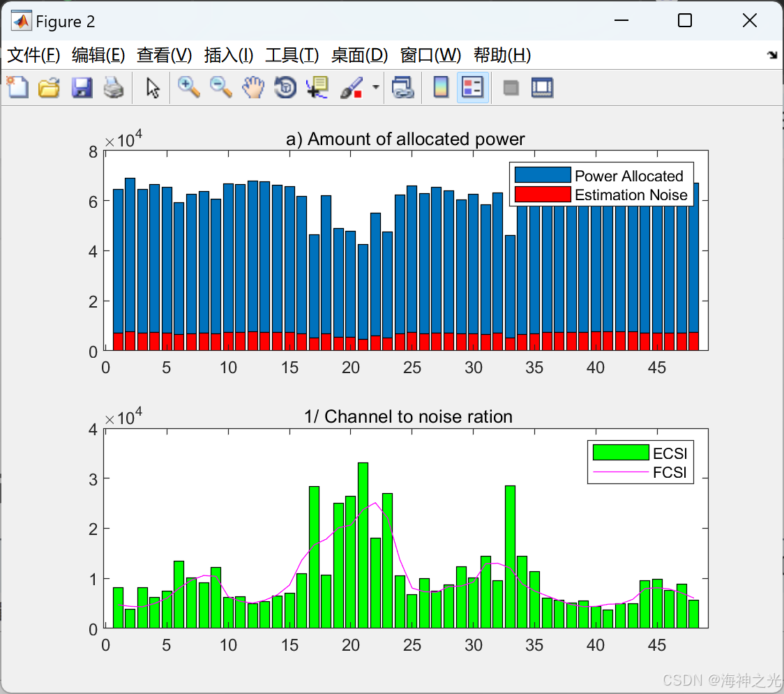The height and width of the screenshot is (694, 784).
Task: Click the x-axis tick label 25 in top plot
Action: coord(412,368)
